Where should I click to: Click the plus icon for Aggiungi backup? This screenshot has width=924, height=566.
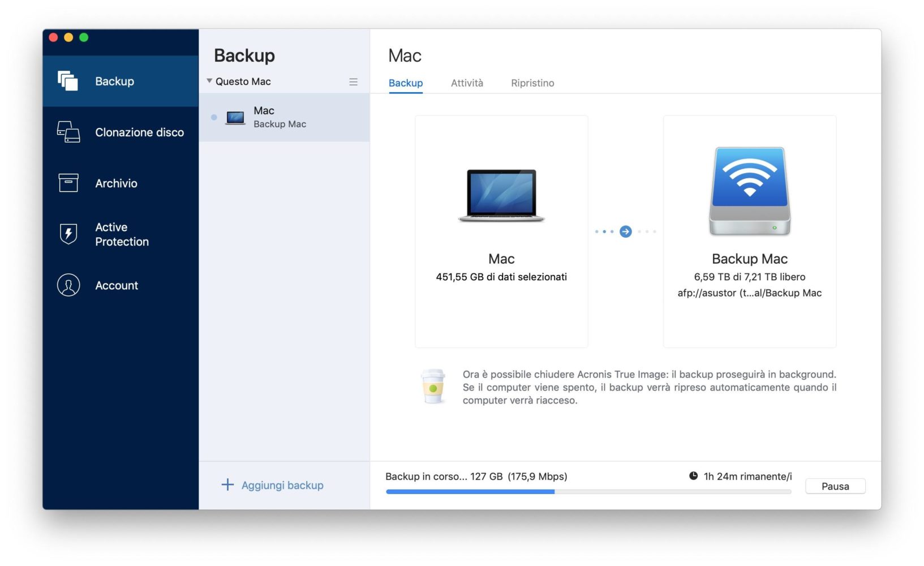(x=227, y=485)
